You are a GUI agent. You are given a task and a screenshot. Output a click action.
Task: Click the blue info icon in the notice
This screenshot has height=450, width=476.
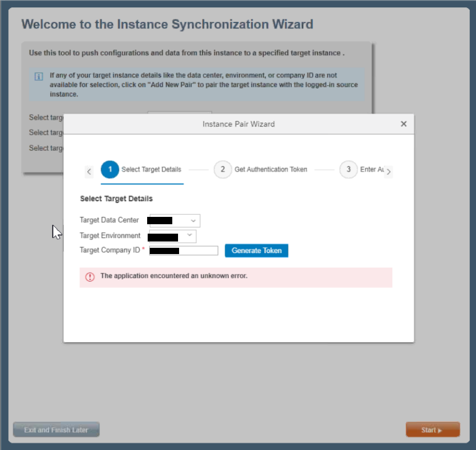pos(39,76)
